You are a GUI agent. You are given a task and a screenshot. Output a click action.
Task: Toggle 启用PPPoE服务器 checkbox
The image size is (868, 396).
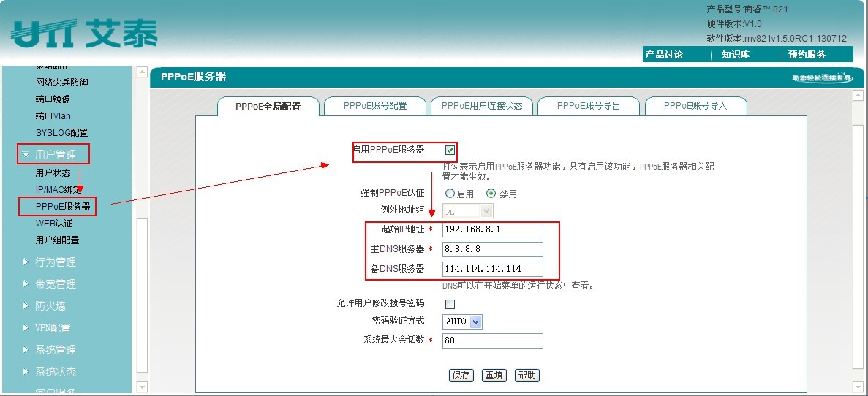(x=450, y=150)
